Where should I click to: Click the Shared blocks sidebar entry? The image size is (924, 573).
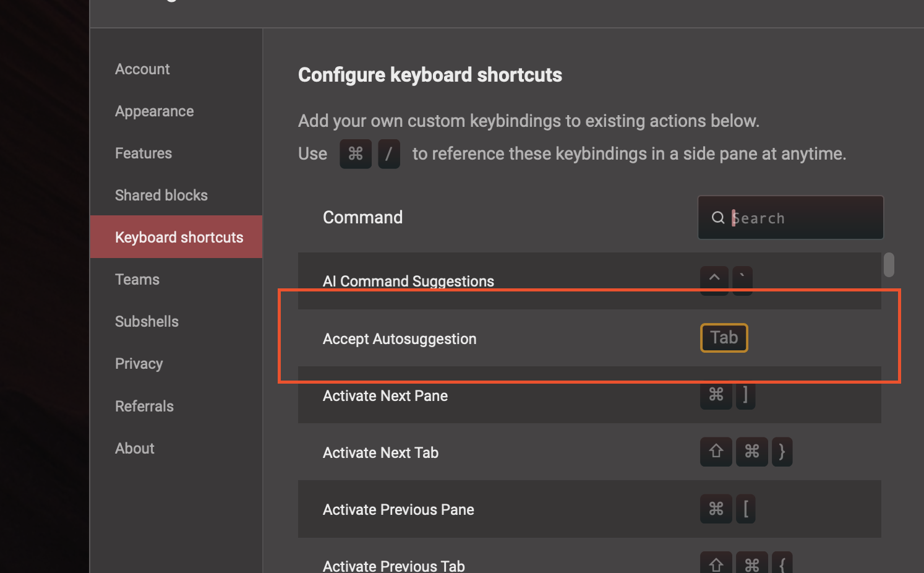click(x=161, y=195)
